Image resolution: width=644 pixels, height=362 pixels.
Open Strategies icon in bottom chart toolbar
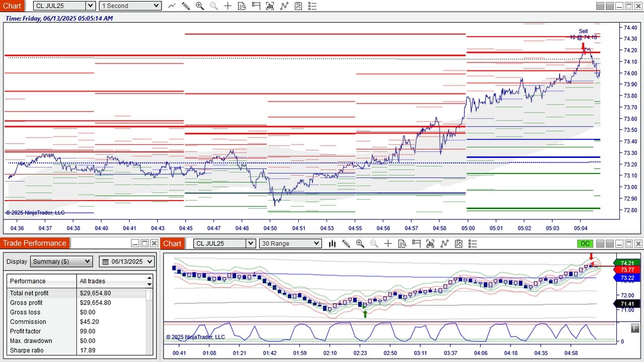[458, 243]
